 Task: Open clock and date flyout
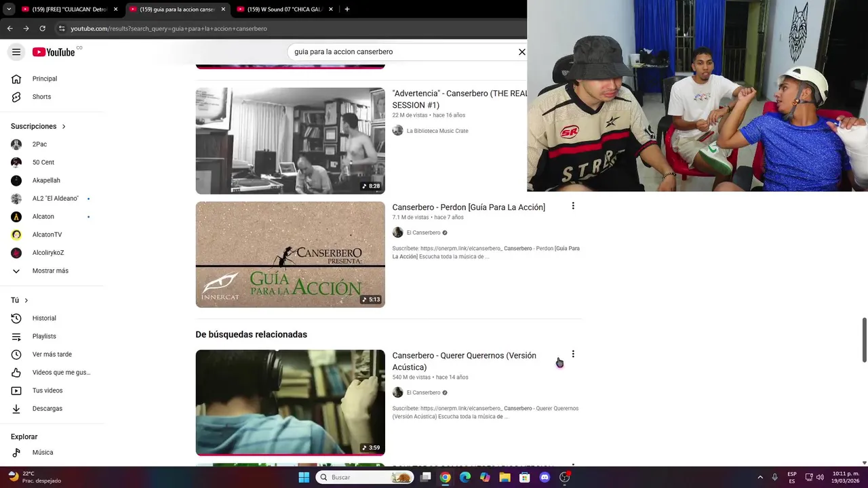tap(845, 477)
